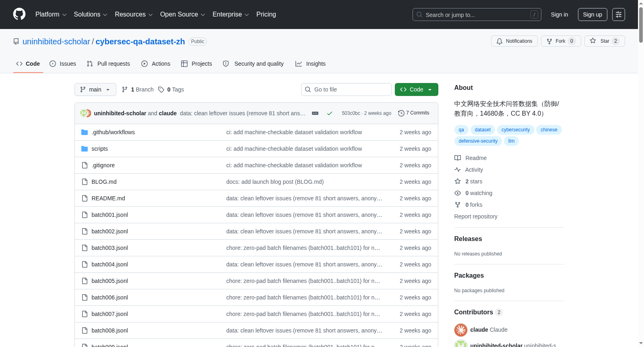Open the Releases heading link
Image resolution: width=644 pixels, height=347 pixels.
click(x=468, y=239)
